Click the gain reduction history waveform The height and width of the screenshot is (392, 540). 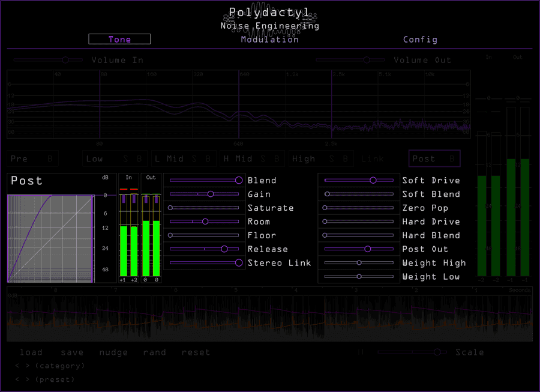pyautogui.click(x=269, y=314)
